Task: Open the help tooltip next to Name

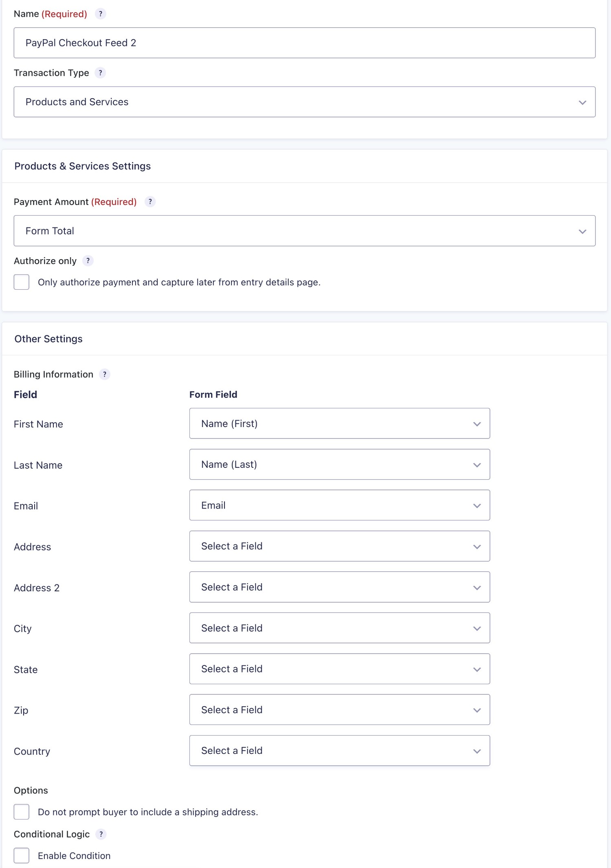Action: tap(100, 14)
